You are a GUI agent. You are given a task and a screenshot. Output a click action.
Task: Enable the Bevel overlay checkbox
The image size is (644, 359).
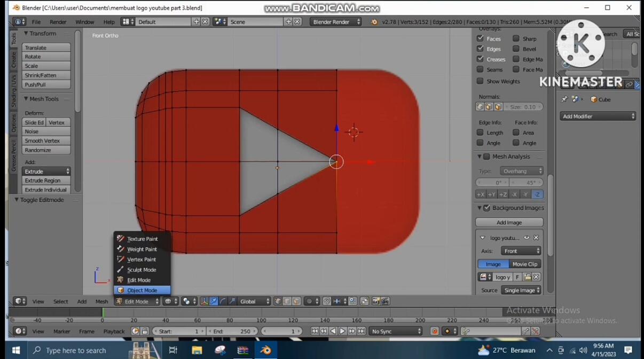click(x=516, y=49)
